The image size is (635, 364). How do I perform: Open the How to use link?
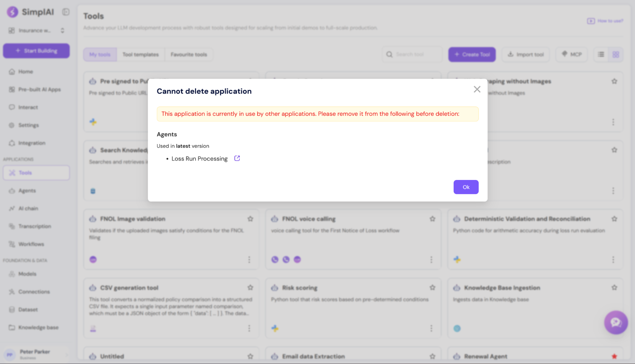pyautogui.click(x=605, y=21)
